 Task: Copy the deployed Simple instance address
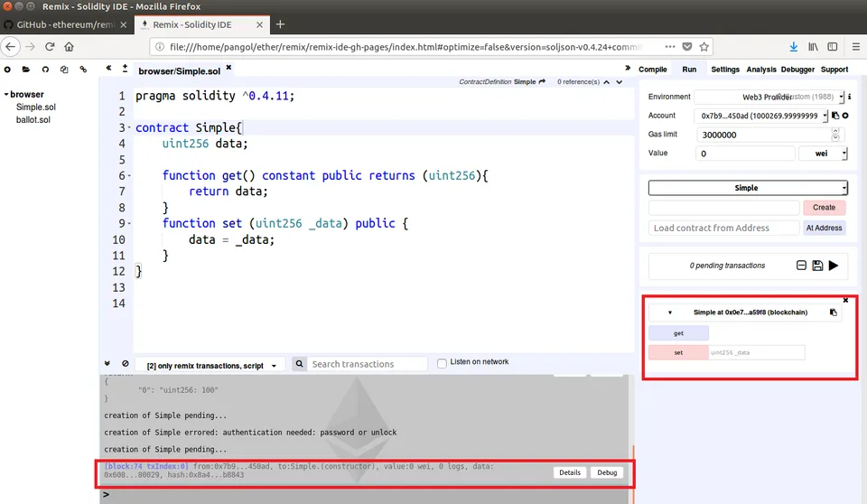click(834, 313)
